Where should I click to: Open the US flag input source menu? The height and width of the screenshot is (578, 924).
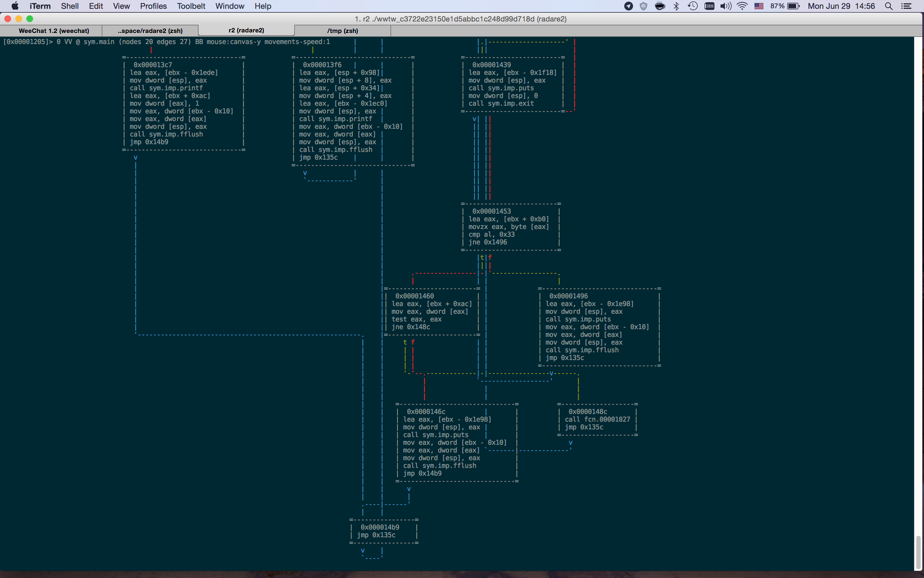coord(759,6)
